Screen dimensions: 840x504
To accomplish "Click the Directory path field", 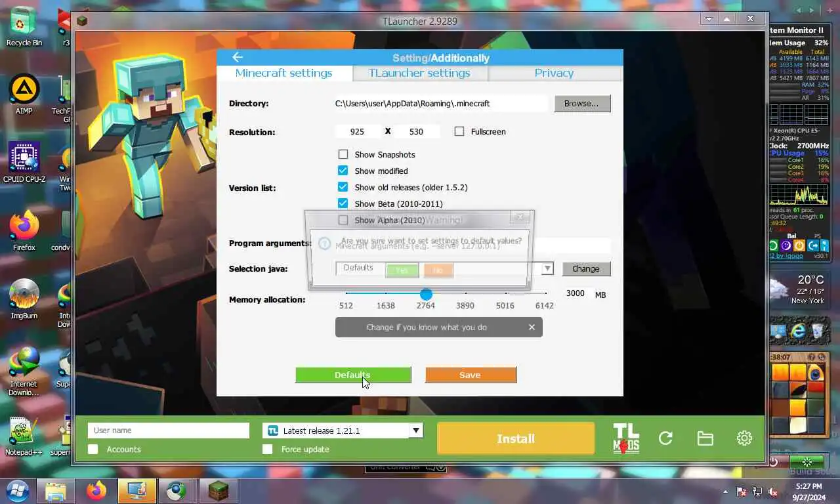I will (x=440, y=103).
